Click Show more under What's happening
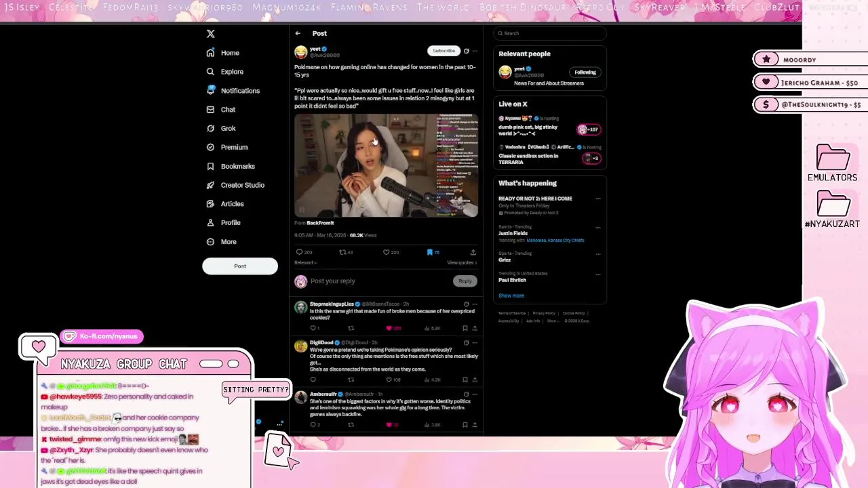868x488 pixels. click(x=511, y=296)
